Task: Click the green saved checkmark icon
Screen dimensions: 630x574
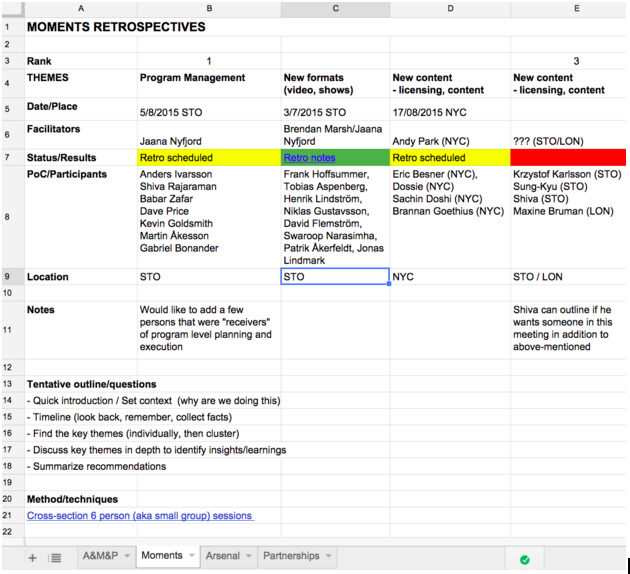Action: [525, 560]
